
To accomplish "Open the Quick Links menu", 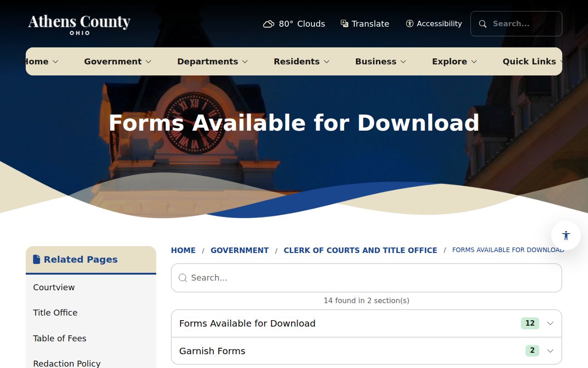I will pyautogui.click(x=532, y=62).
